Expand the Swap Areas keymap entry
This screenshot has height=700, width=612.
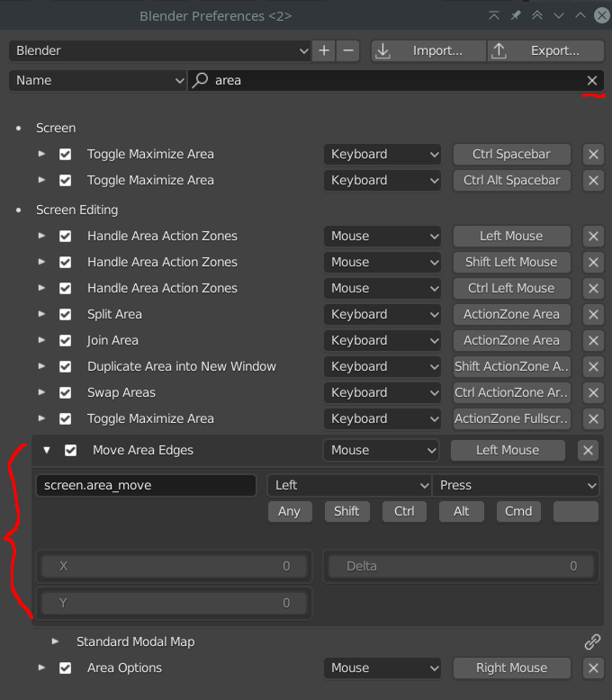point(41,392)
